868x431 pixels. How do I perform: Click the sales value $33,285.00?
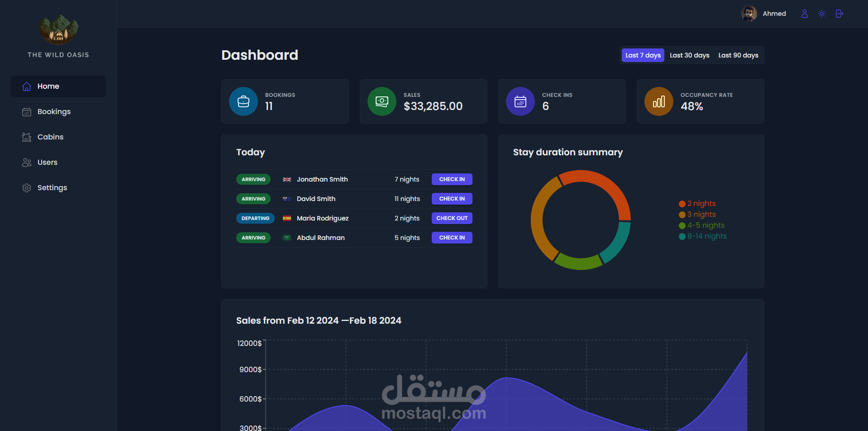pyautogui.click(x=433, y=106)
